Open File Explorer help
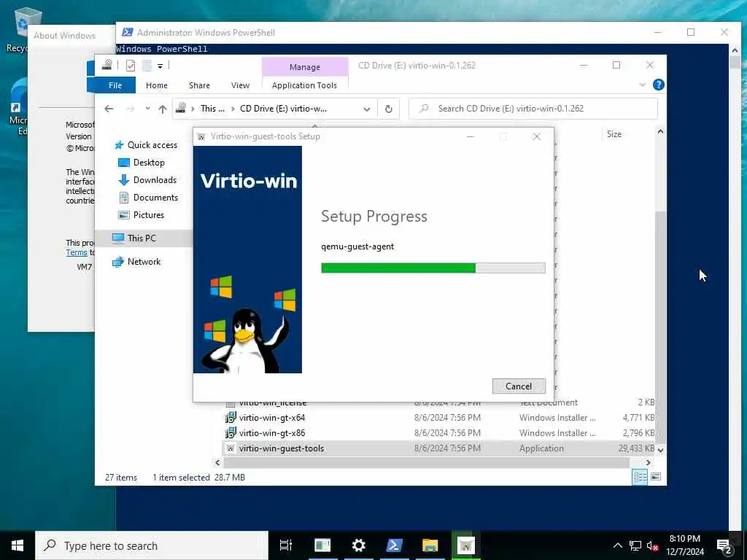Viewport: 747px width, 560px height. pyautogui.click(x=659, y=85)
